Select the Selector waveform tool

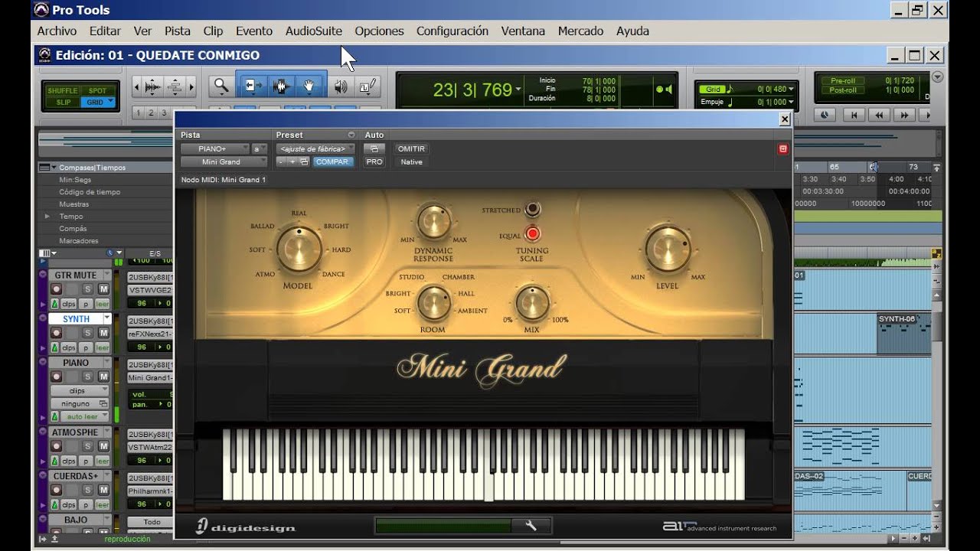point(280,86)
